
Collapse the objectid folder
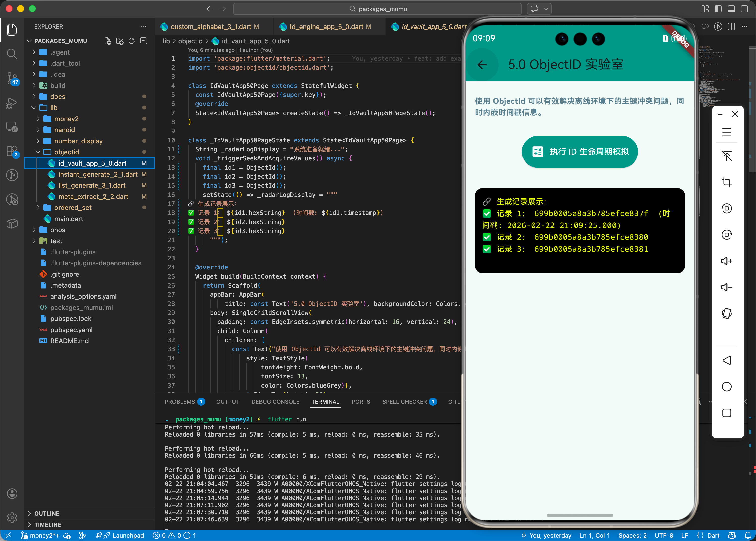66,152
